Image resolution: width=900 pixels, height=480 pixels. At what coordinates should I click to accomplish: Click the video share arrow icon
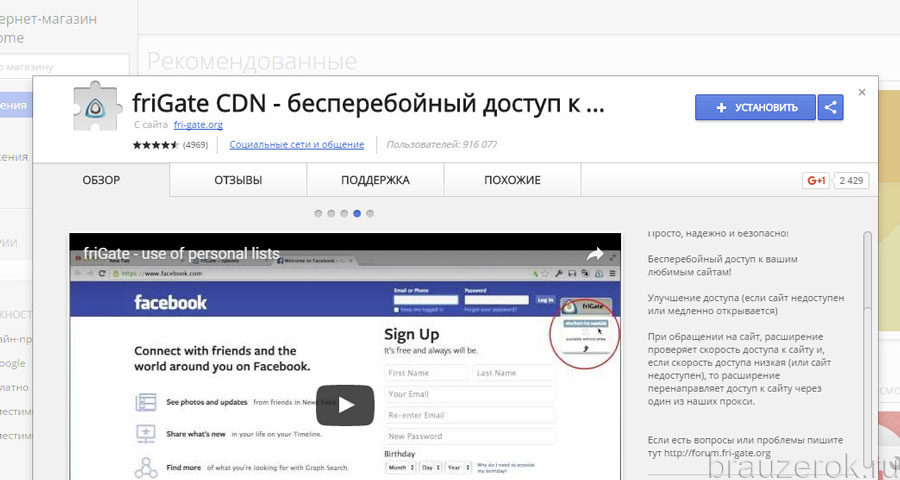(x=595, y=254)
